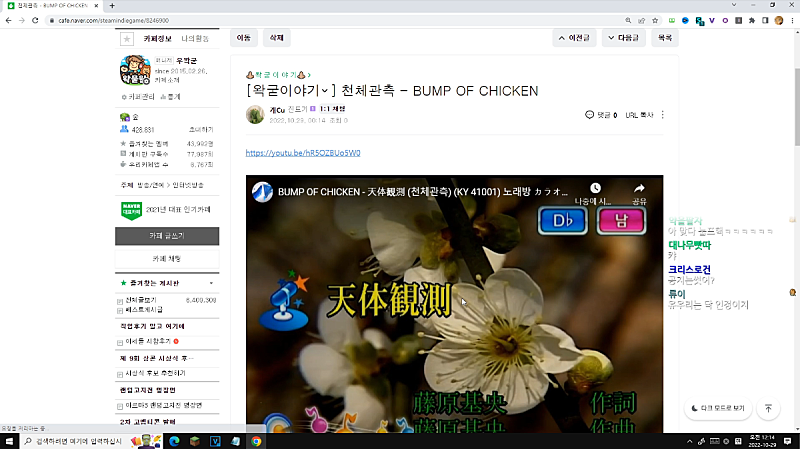This screenshot has height=449, width=800.
Task: Open the Windows Start menu
Action: pos(9,441)
